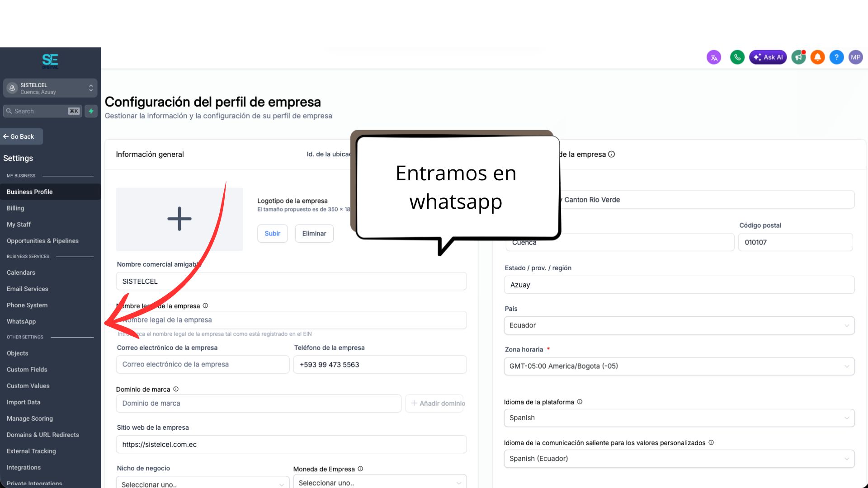Screen dimensions: 868x488
Task: Click the Eliminar logo button
Action: pyautogui.click(x=314, y=233)
